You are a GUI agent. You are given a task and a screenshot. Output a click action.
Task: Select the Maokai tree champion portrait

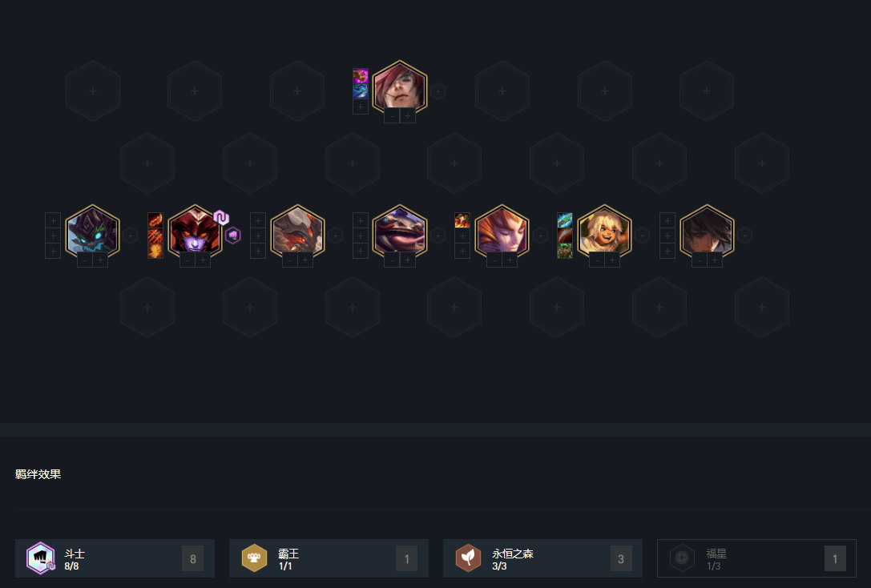(92, 233)
